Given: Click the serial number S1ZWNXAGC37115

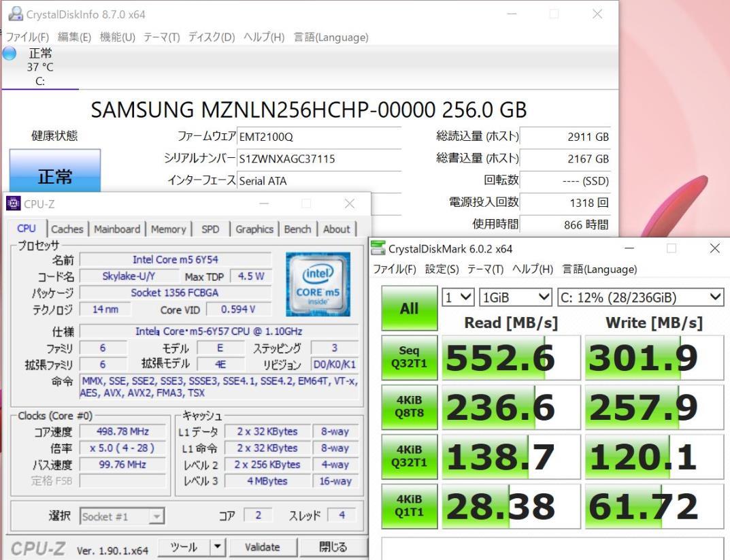Looking at the screenshot, I should [319, 159].
